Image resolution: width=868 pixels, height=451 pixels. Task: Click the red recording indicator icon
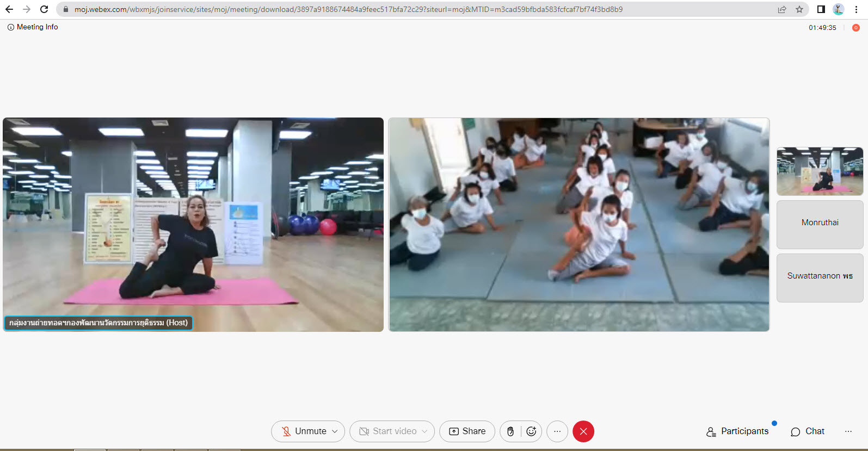856,28
